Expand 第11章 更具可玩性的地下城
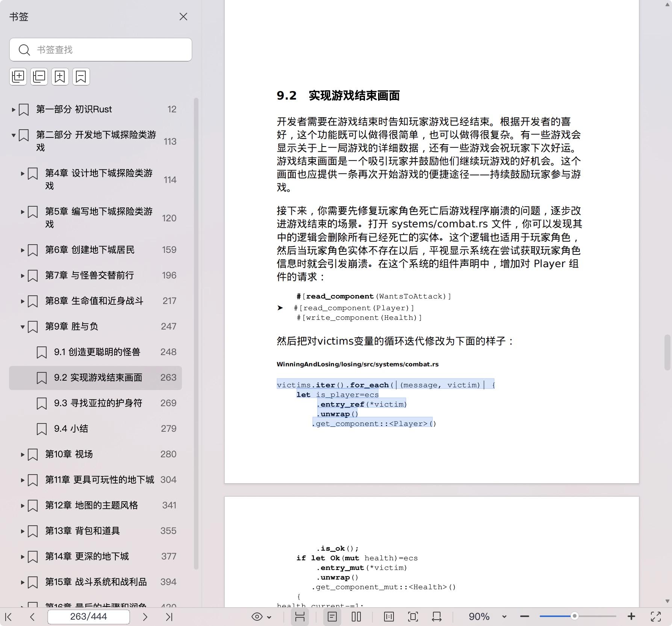Screen dimensions: 672x626 (x=23, y=480)
